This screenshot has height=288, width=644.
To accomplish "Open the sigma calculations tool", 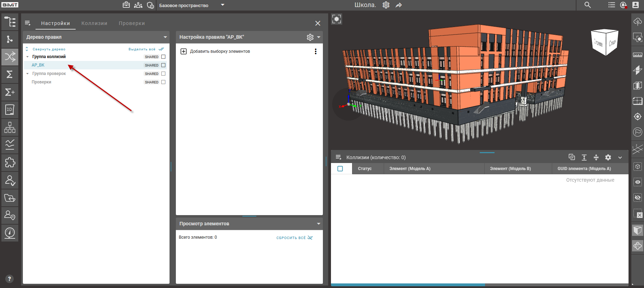I will [x=10, y=74].
